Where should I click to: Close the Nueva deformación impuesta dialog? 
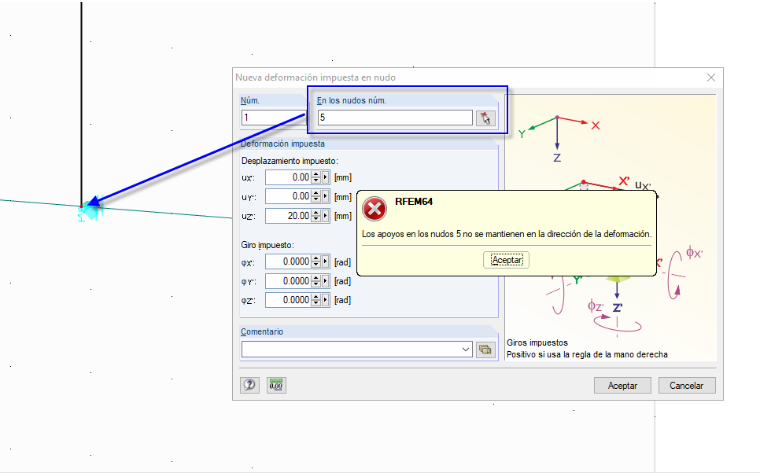(x=711, y=78)
